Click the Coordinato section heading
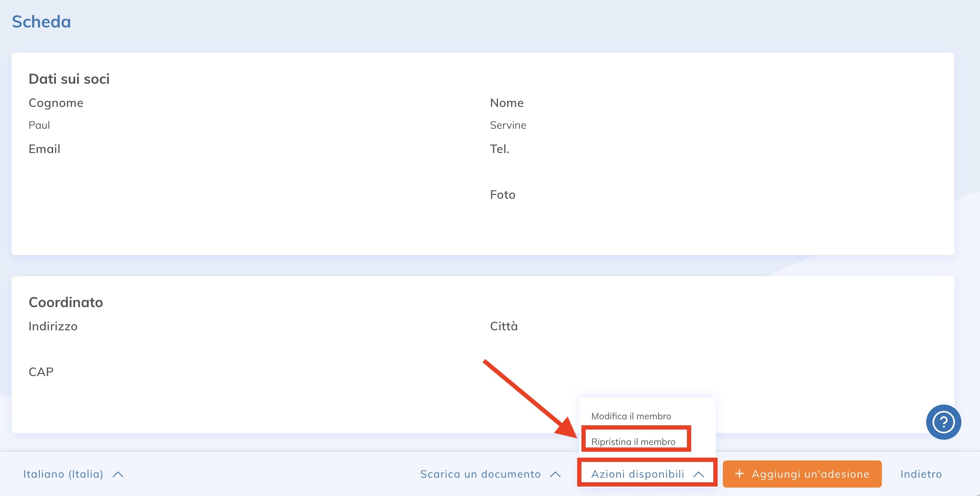 (65, 302)
